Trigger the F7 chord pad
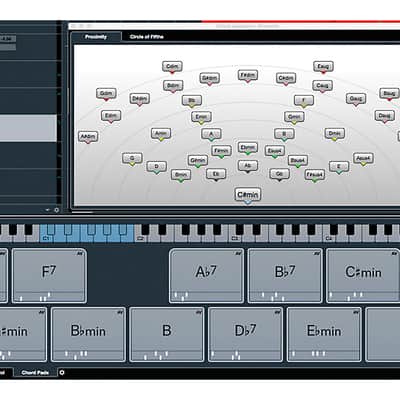The image size is (400, 400). point(49,276)
